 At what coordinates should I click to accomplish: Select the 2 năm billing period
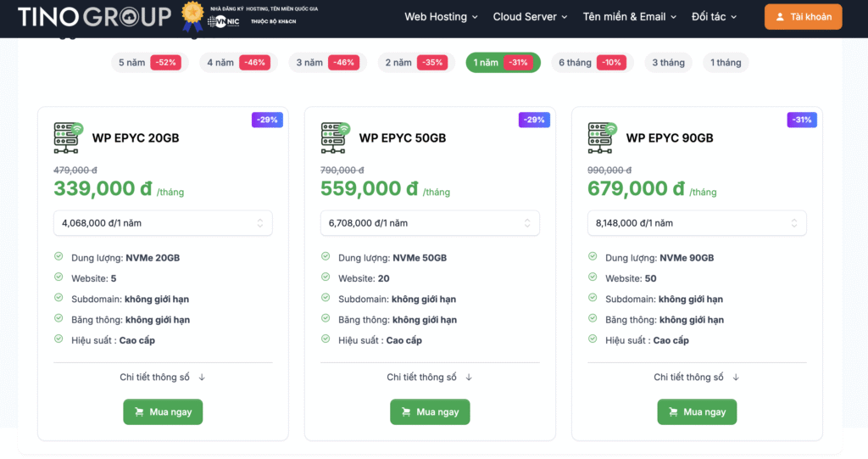pos(415,63)
